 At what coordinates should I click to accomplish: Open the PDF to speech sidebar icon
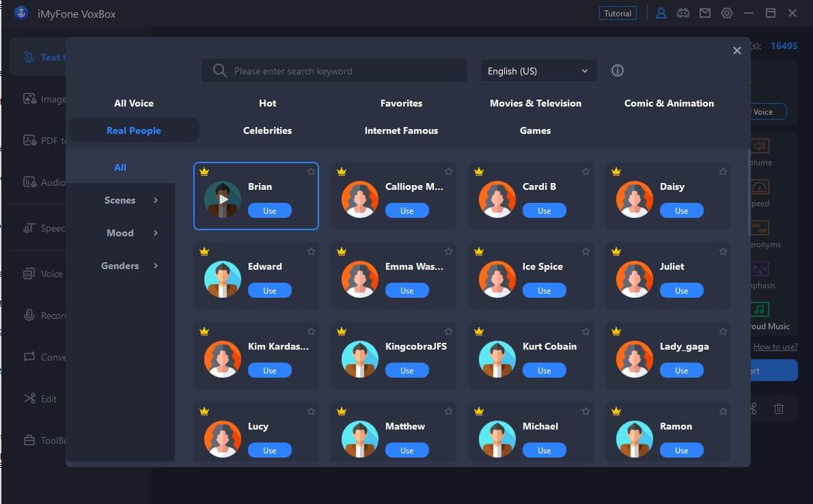pos(29,141)
